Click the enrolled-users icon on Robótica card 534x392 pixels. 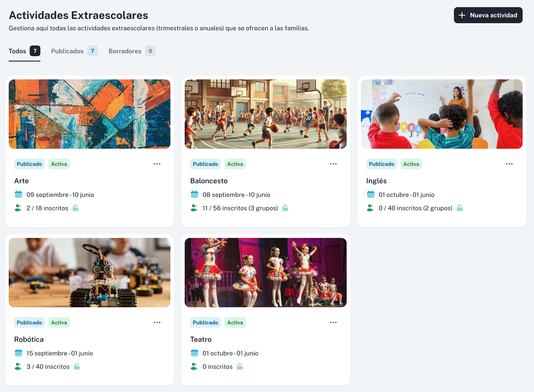pyautogui.click(x=18, y=367)
